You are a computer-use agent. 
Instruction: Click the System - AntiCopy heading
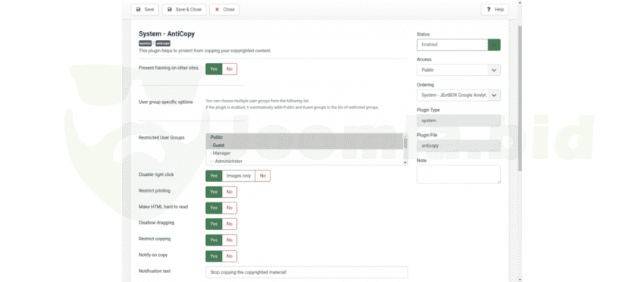167,33
